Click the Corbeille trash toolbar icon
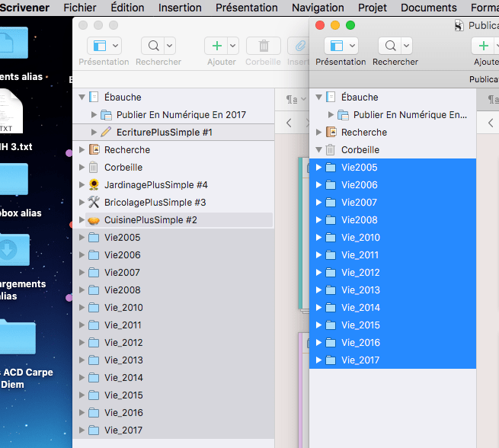499x448 pixels. tap(264, 46)
